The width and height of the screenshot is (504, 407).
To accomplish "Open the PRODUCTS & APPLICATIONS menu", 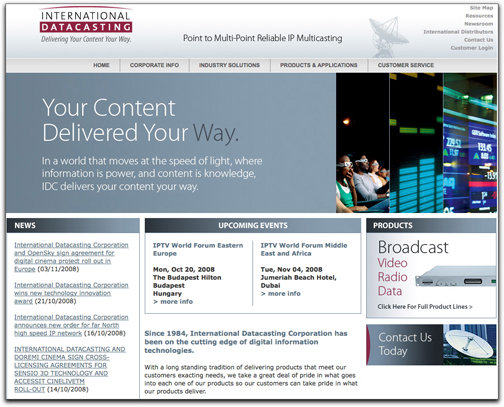I will [318, 65].
